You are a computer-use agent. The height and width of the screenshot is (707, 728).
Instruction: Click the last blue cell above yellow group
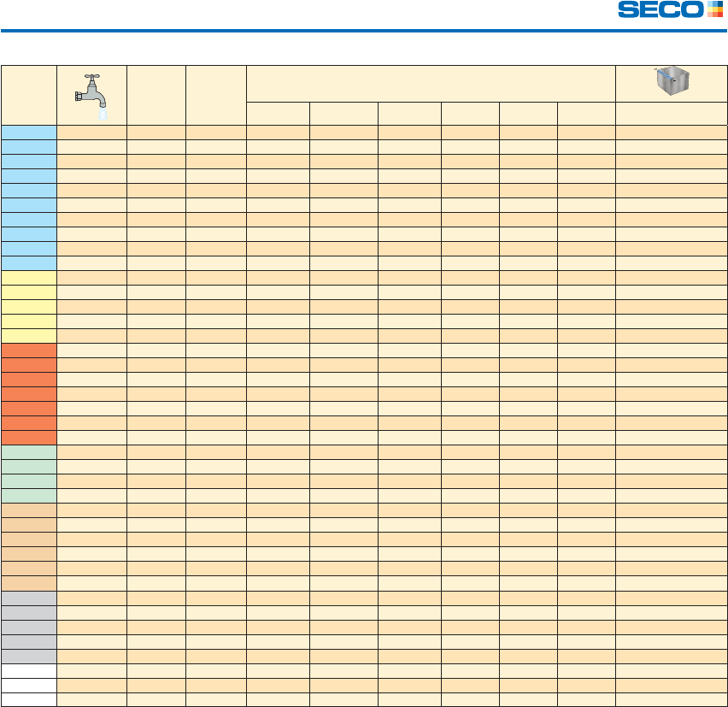click(29, 262)
